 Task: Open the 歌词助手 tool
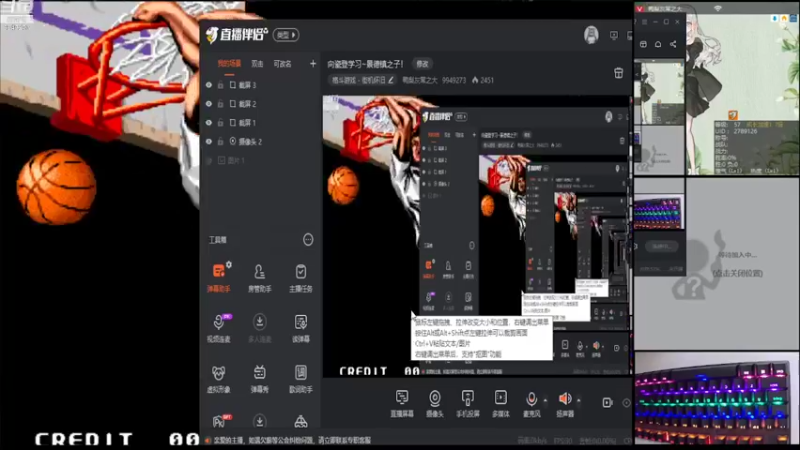[x=301, y=379]
